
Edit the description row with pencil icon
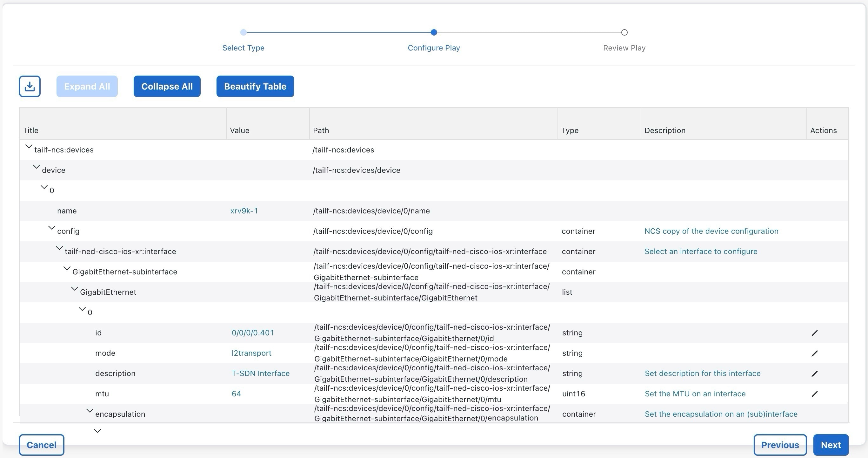pos(814,374)
